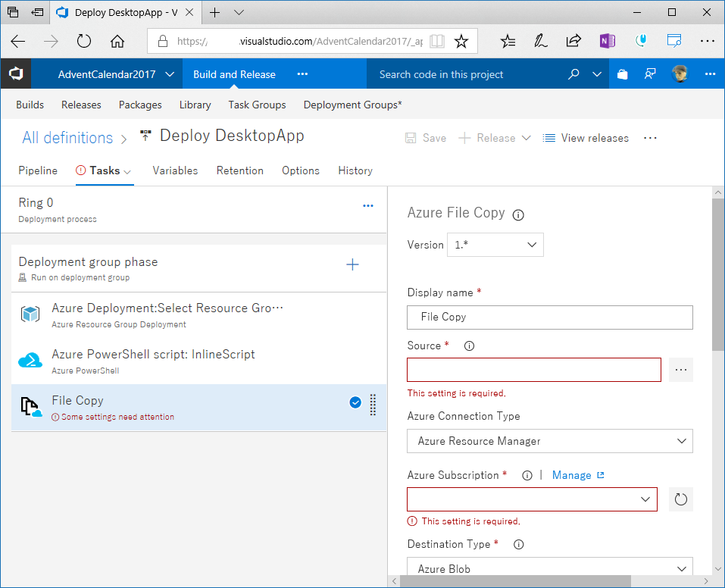Go back with the browser back arrow
This screenshot has height=588, width=725.
pyautogui.click(x=17, y=42)
